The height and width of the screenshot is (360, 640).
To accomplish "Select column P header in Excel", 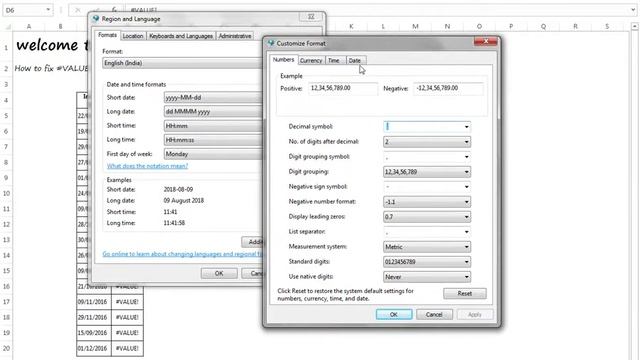I will [x=511, y=27].
